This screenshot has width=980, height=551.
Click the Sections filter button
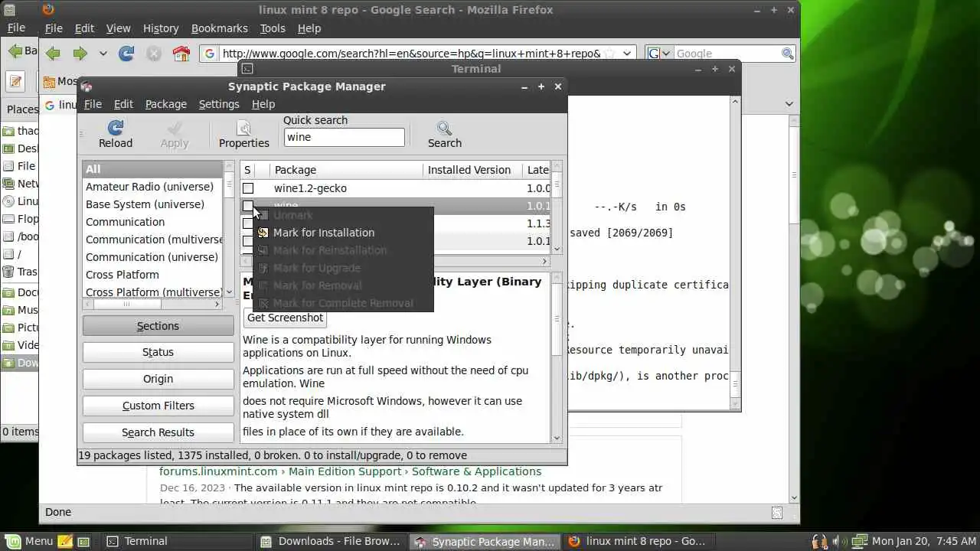158,326
